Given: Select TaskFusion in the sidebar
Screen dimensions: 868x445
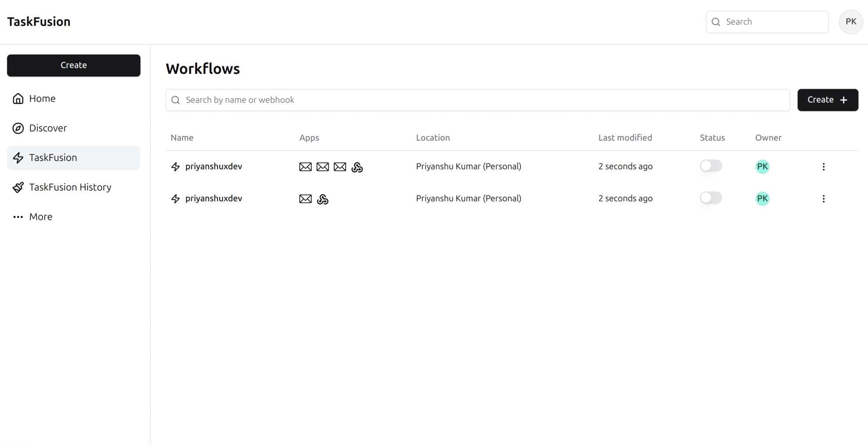Looking at the screenshot, I should [74, 157].
